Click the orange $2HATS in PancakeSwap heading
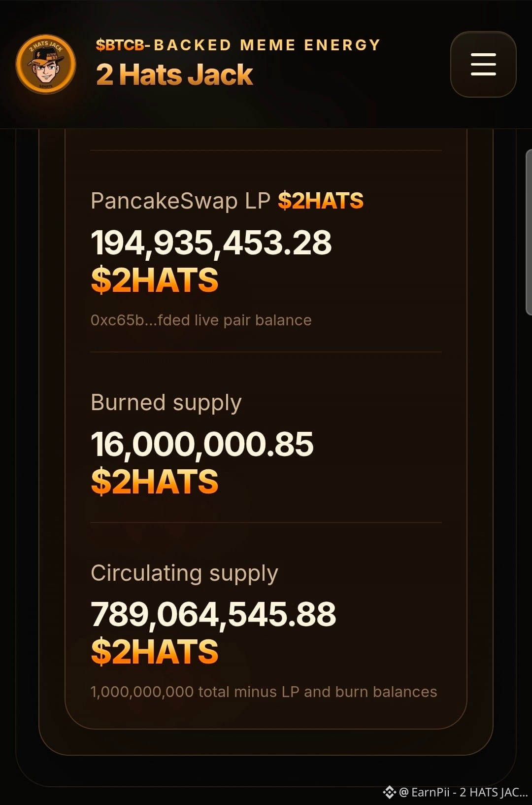Image resolution: width=532 pixels, height=805 pixels. (x=321, y=201)
